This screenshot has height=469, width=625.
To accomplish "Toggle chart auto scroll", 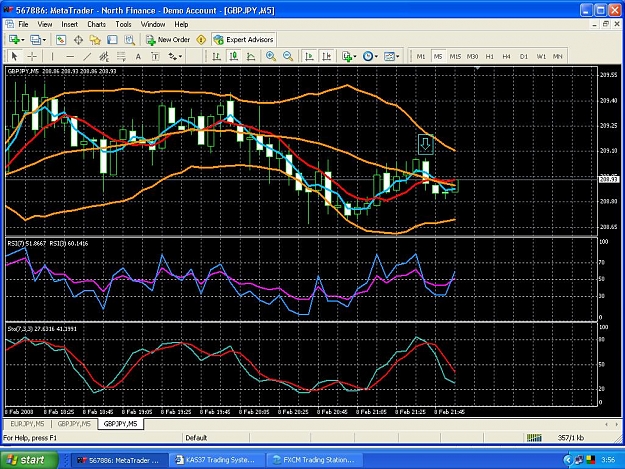I will (309, 56).
